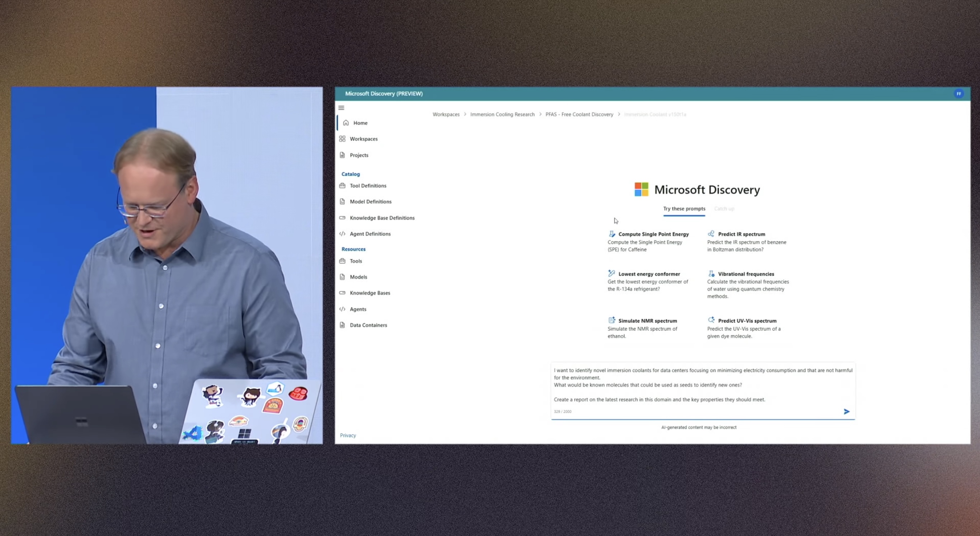Click the Tool Definitions toolbox icon

point(342,185)
